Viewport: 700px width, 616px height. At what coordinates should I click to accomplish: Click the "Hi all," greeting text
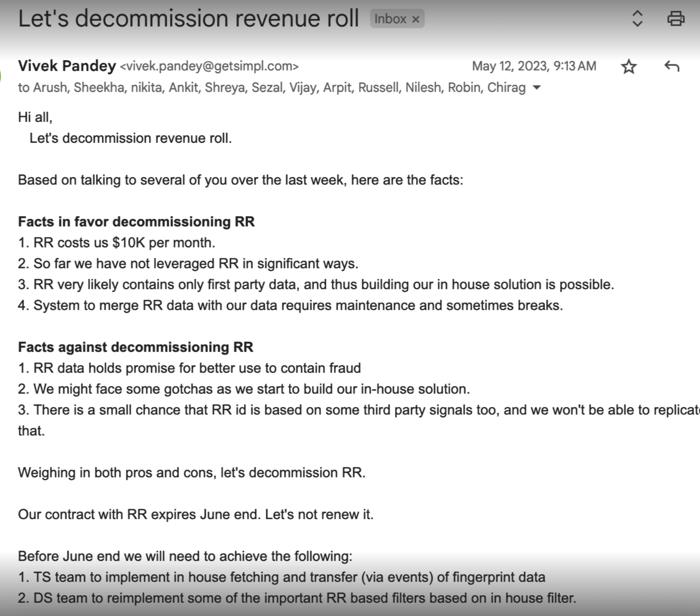(35, 117)
